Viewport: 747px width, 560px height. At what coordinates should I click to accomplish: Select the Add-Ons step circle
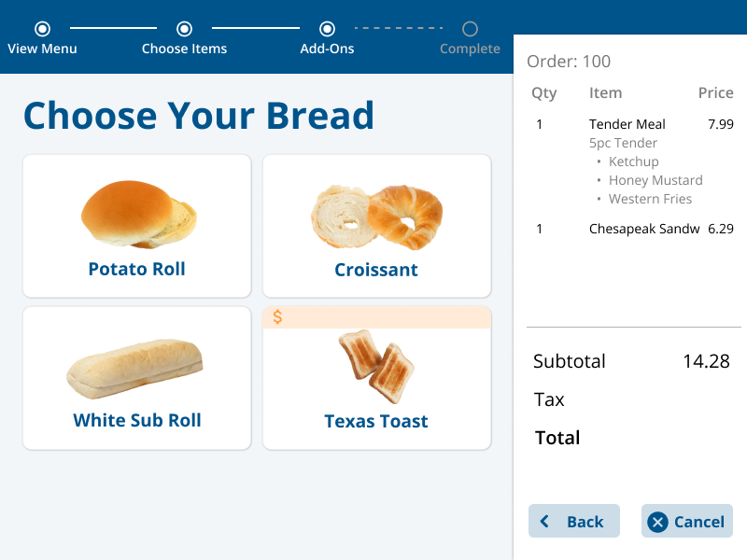click(x=327, y=29)
